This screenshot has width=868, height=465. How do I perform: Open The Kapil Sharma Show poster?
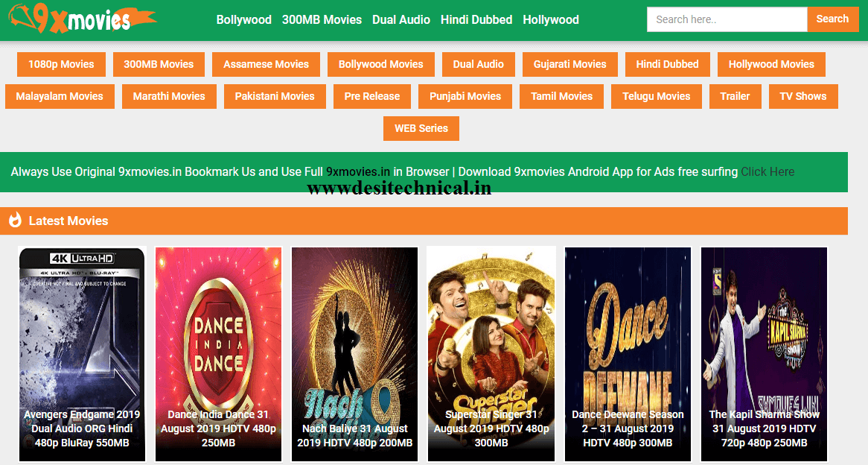tap(764, 354)
